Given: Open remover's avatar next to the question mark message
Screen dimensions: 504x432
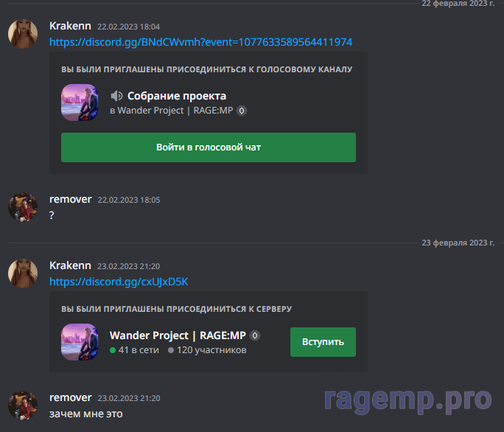Looking at the screenshot, I should [x=23, y=207].
